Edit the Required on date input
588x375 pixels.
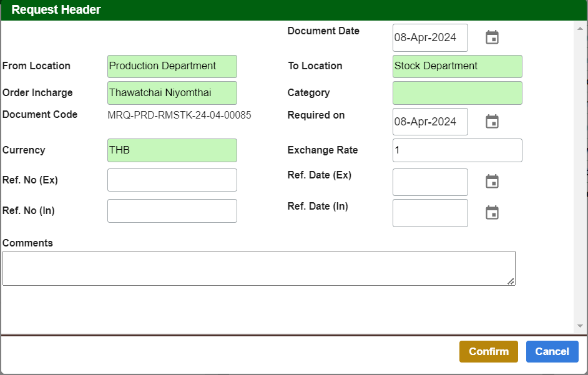[x=430, y=122]
